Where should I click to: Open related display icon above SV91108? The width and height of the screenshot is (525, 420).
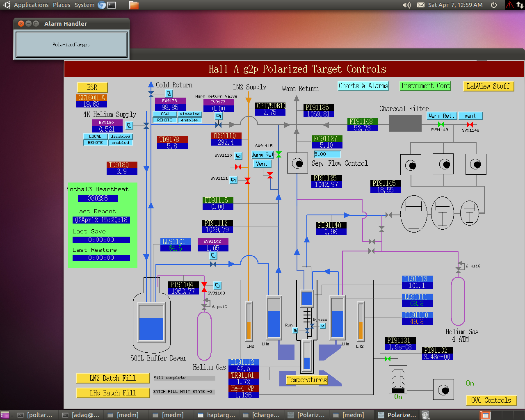tap(218, 285)
